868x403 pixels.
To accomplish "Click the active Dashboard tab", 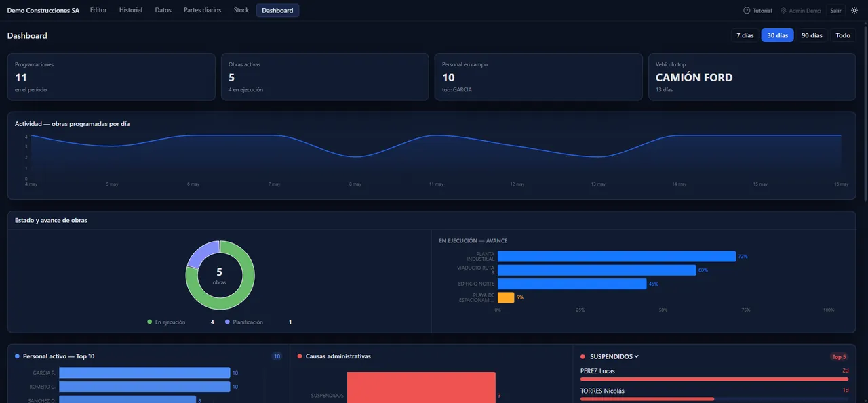I will click(277, 10).
